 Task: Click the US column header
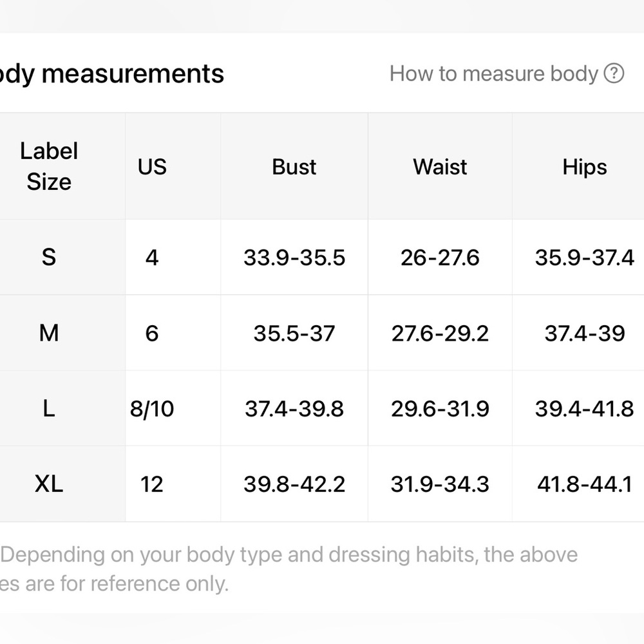pyautogui.click(x=152, y=167)
